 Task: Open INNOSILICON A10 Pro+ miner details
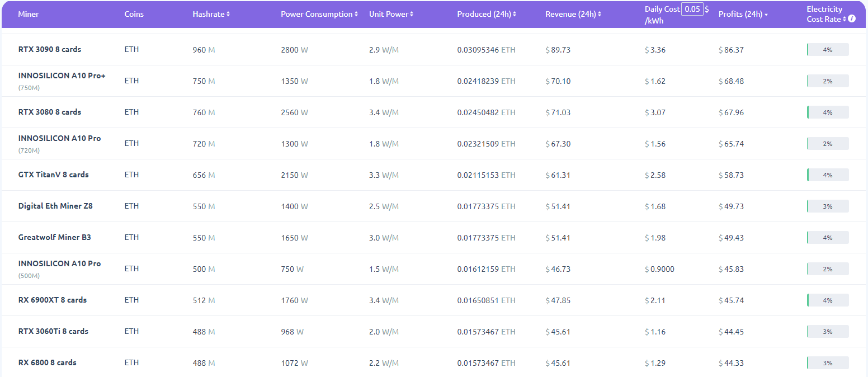62,76
